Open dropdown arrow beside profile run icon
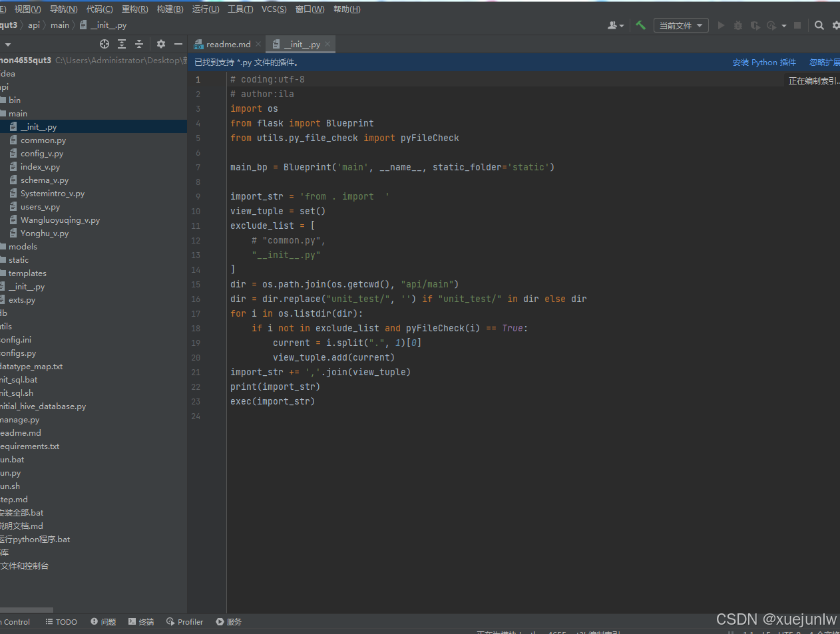Viewport: 840px width, 634px height. 783,26
